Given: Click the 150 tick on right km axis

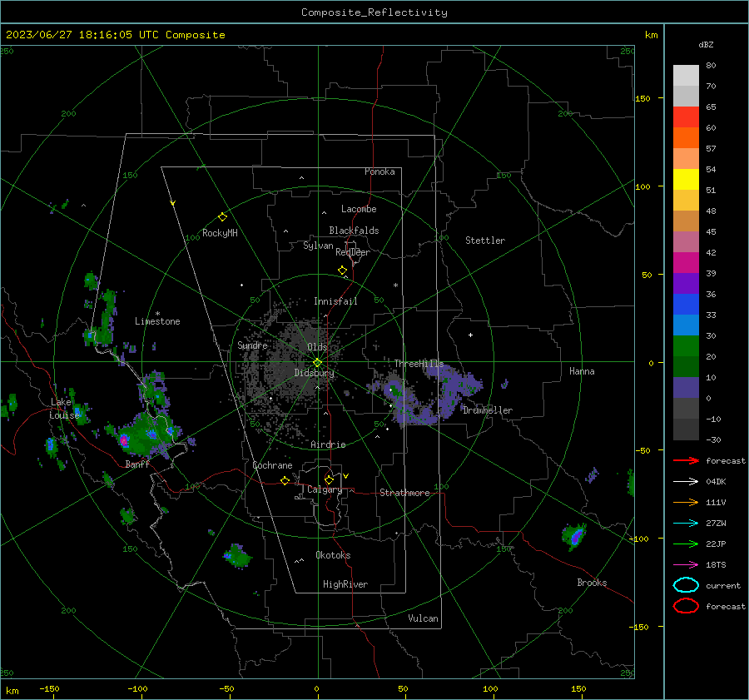Looking at the screenshot, I should tap(643, 98).
